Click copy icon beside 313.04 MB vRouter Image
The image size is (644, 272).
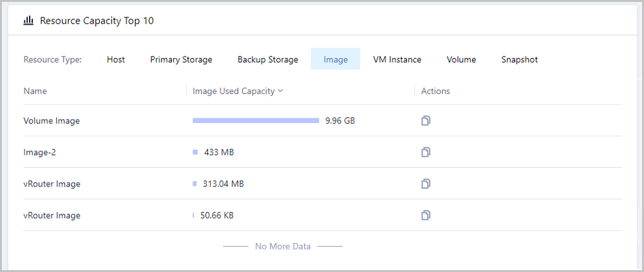[x=426, y=184]
